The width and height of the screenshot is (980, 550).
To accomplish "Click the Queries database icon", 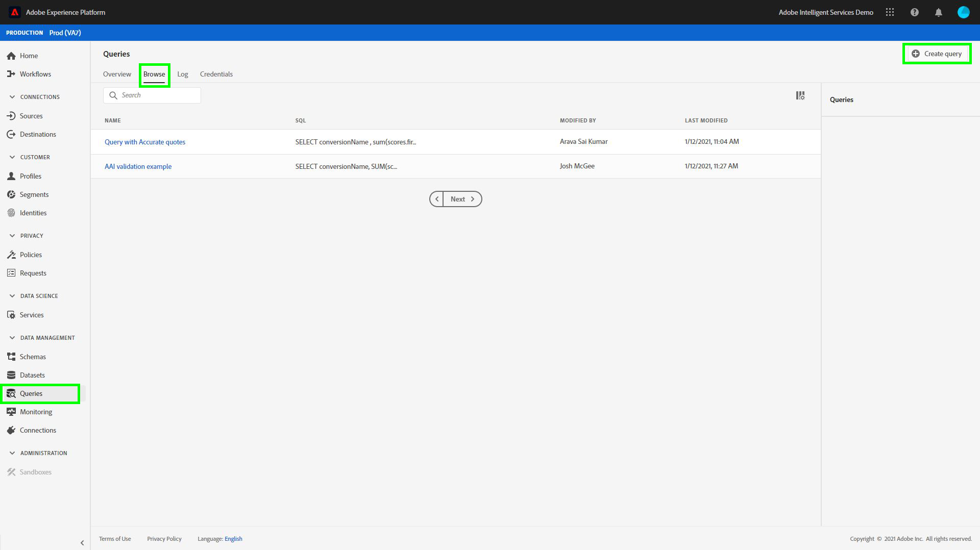I will (11, 393).
